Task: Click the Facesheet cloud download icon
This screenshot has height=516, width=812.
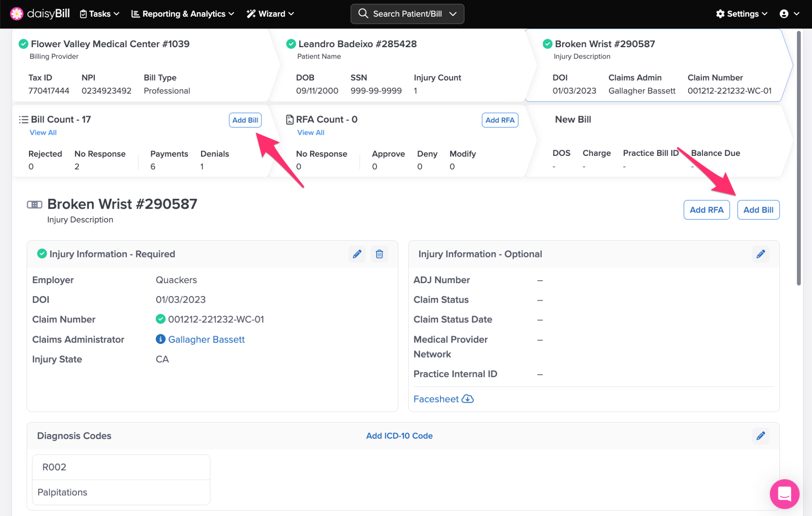Action: point(468,399)
